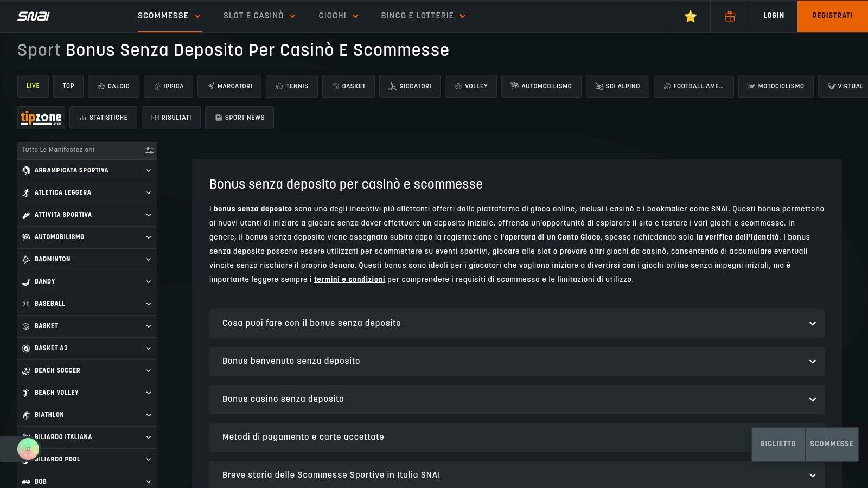Viewport: 868px width, 488px height.
Task: Open the Scommesse dropdown menu
Action: [x=169, y=16]
